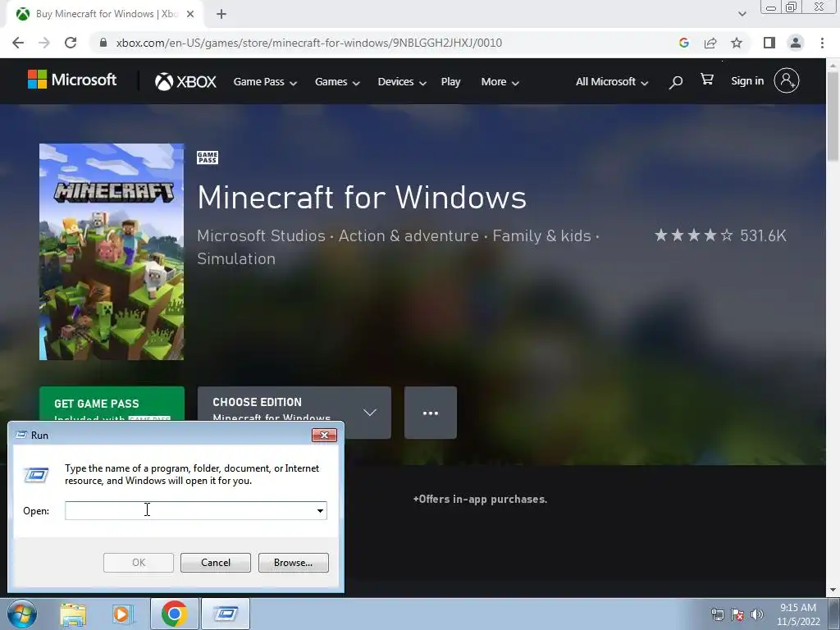This screenshot has width=840, height=630.
Task: Open a new tab with plus icon
Action: coord(221,14)
